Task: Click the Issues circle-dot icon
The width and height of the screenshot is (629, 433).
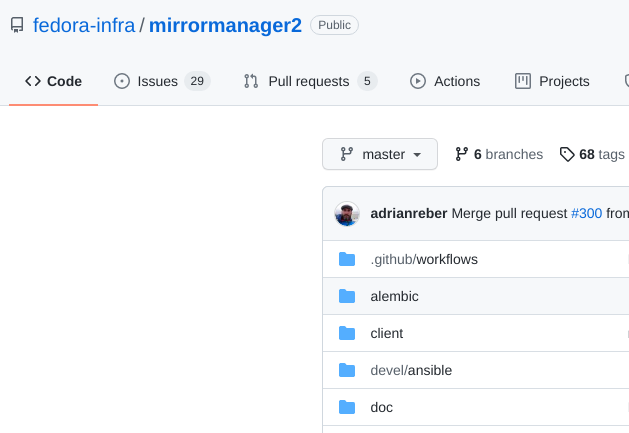Action: (122, 81)
